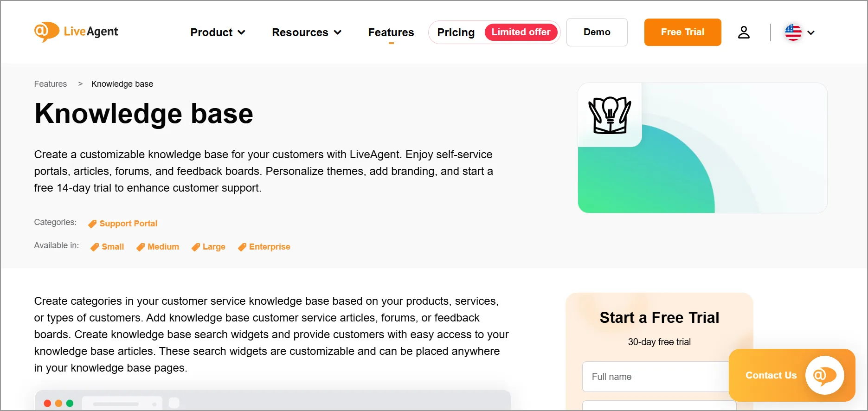Go back via Features breadcrumb link
Screen dimensions: 868x411
[50, 83]
